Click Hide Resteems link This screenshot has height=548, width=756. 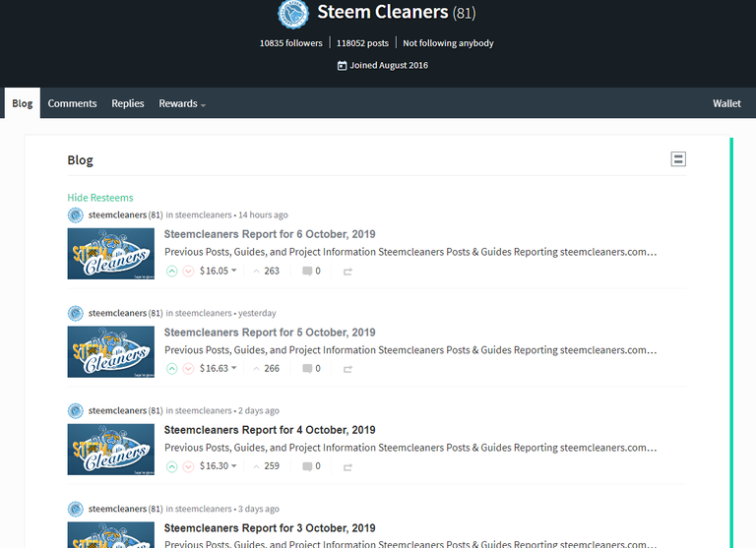100,198
